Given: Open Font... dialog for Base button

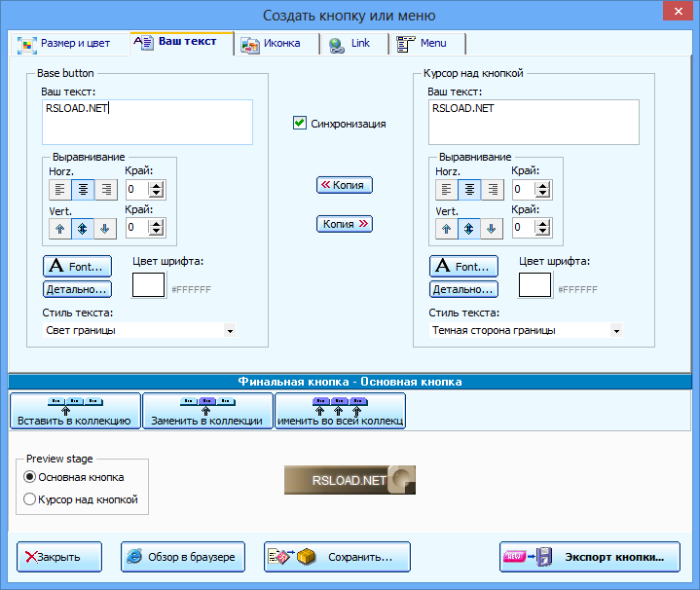Looking at the screenshot, I should (77, 267).
